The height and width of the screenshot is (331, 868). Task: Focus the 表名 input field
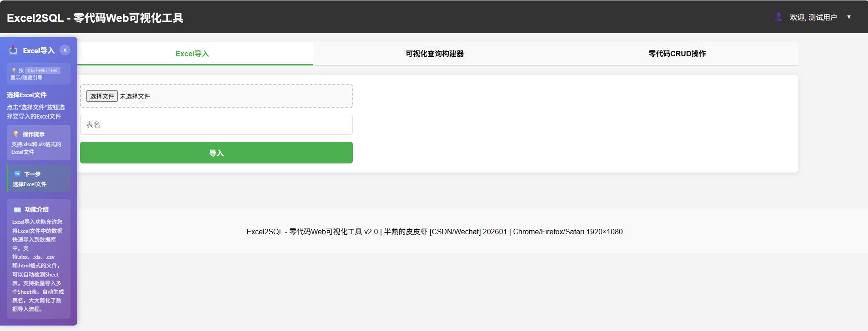[216, 125]
